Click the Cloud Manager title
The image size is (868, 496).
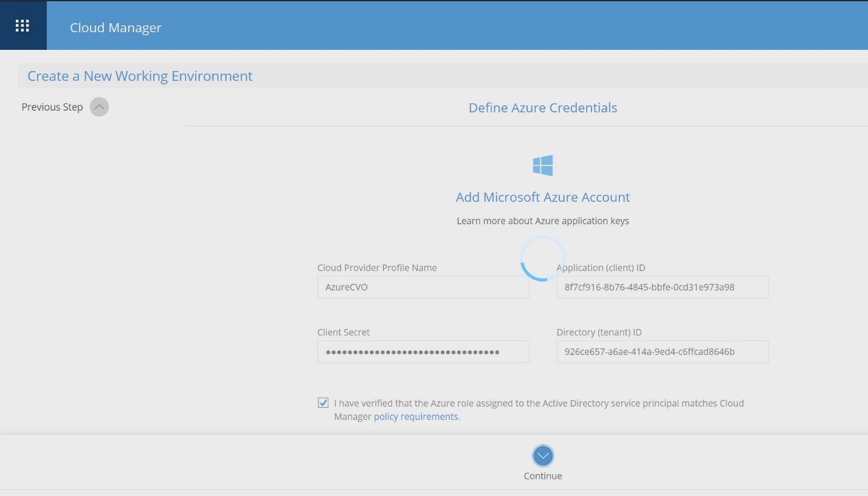pos(115,27)
